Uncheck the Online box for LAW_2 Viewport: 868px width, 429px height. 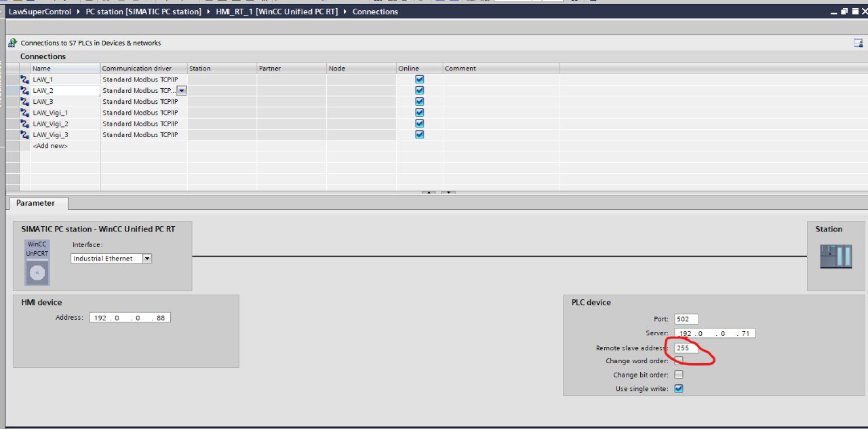coord(419,90)
